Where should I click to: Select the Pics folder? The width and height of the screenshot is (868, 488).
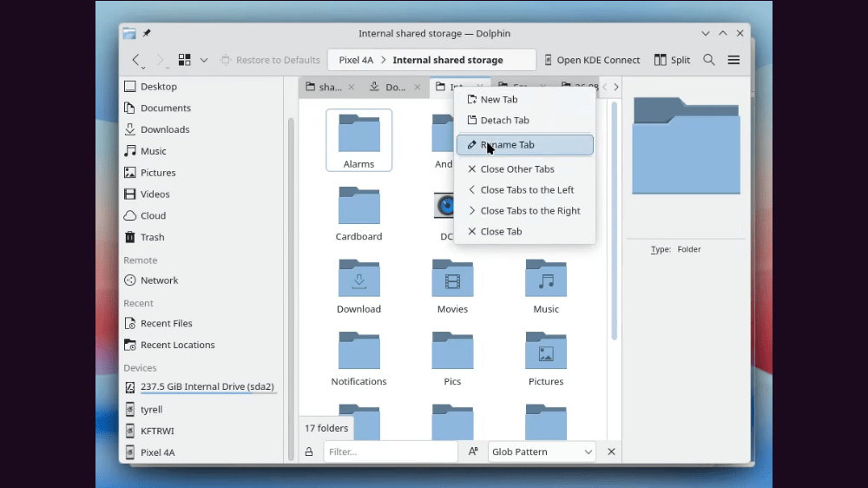coord(452,359)
